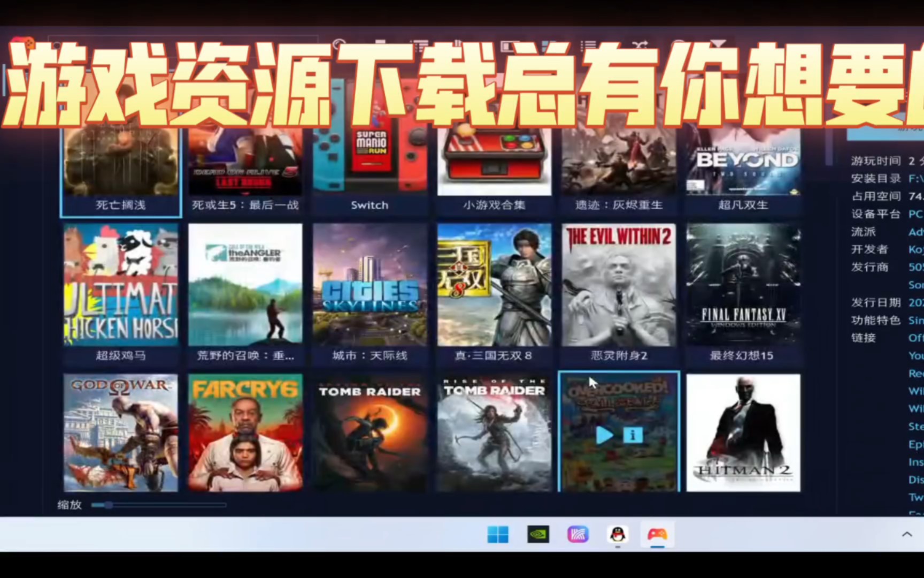Launch Overcooked with the play icon
Viewport: 924px width, 578px height.
[605, 435]
